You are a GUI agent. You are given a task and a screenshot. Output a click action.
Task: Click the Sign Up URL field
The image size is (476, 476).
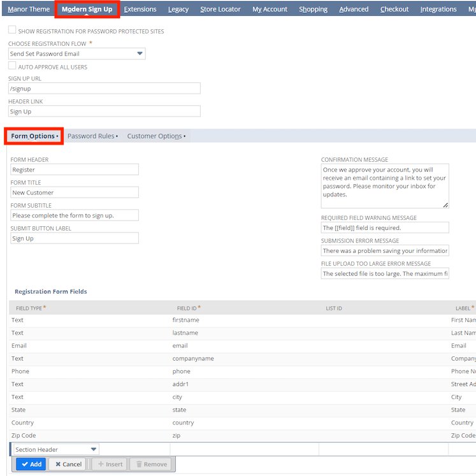(104, 89)
